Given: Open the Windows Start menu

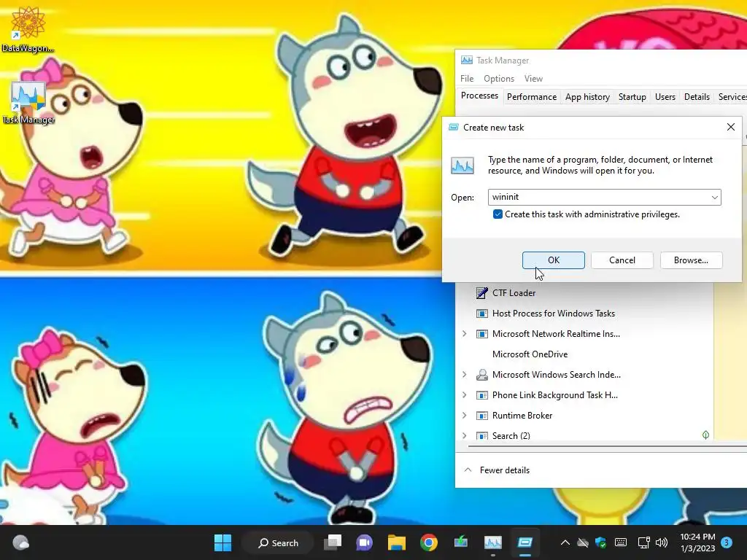Looking at the screenshot, I should 222,542.
